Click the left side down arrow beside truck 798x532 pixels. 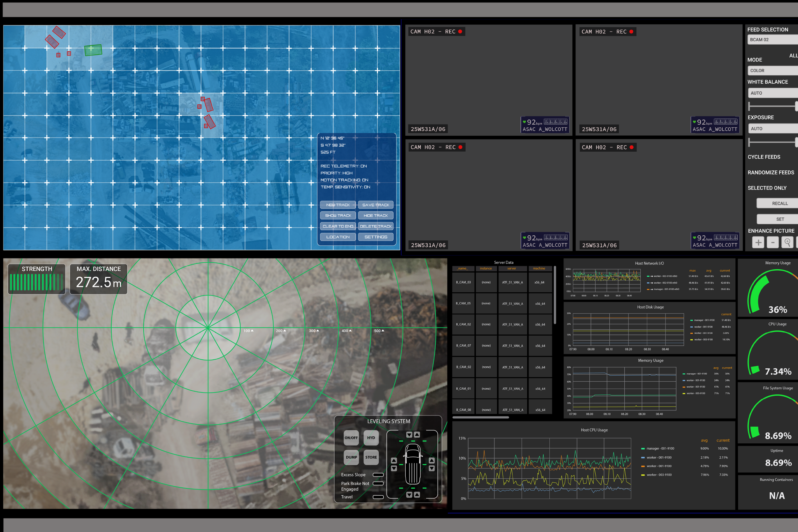(x=394, y=468)
